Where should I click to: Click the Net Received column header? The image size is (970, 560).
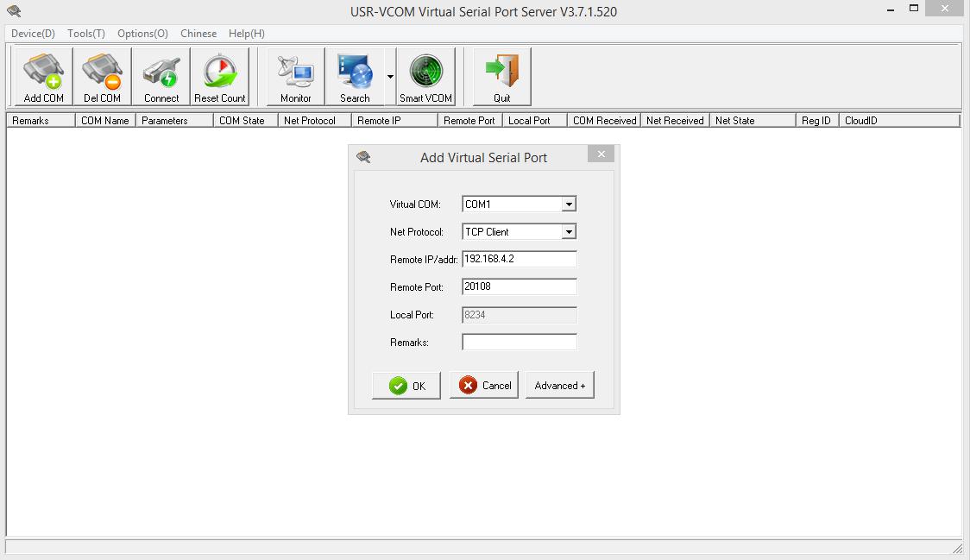(675, 121)
